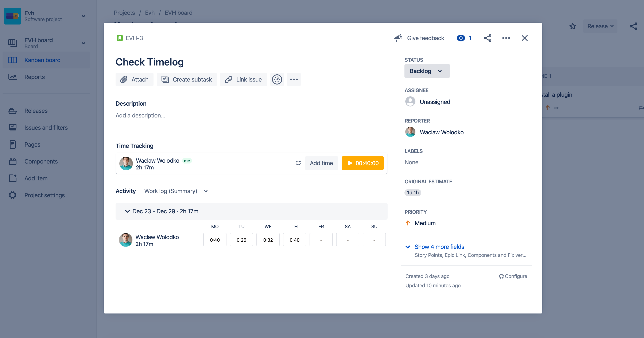The height and width of the screenshot is (338, 644).
Task: Expand Show 4 more fields
Action: tap(439, 247)
